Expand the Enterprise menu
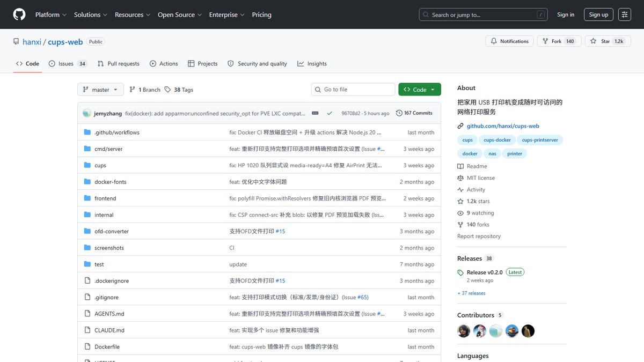644x362 pixels. [227, 14]
